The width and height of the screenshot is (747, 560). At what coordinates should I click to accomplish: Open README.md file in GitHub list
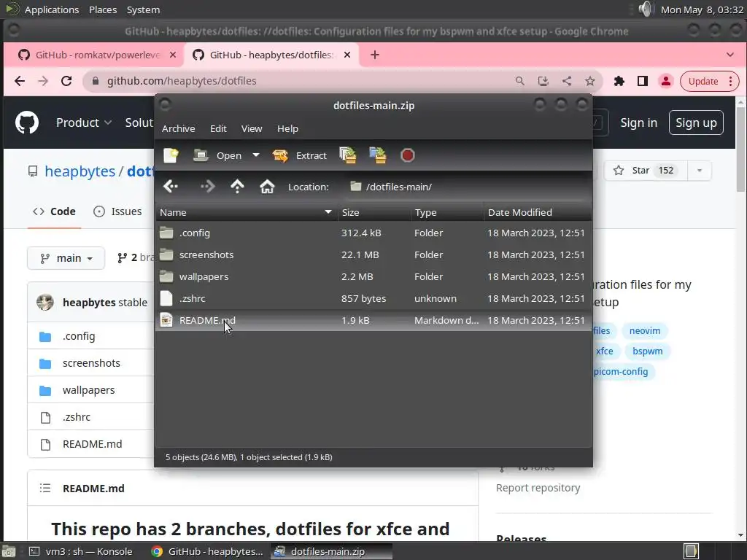click(92, 444)
